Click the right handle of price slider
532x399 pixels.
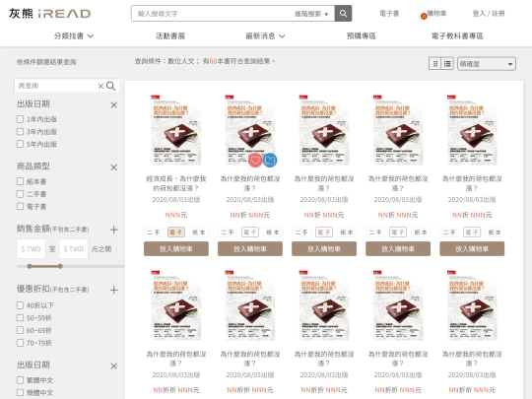pos(60,266)
